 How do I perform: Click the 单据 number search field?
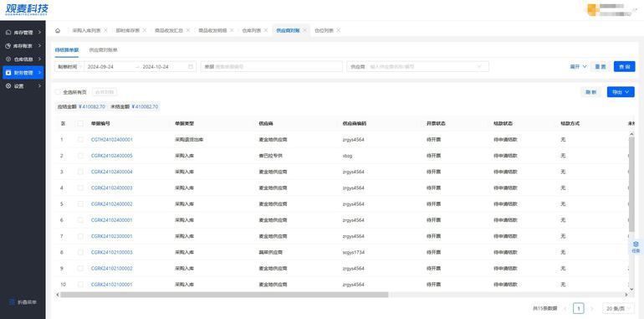pos(272,67)
